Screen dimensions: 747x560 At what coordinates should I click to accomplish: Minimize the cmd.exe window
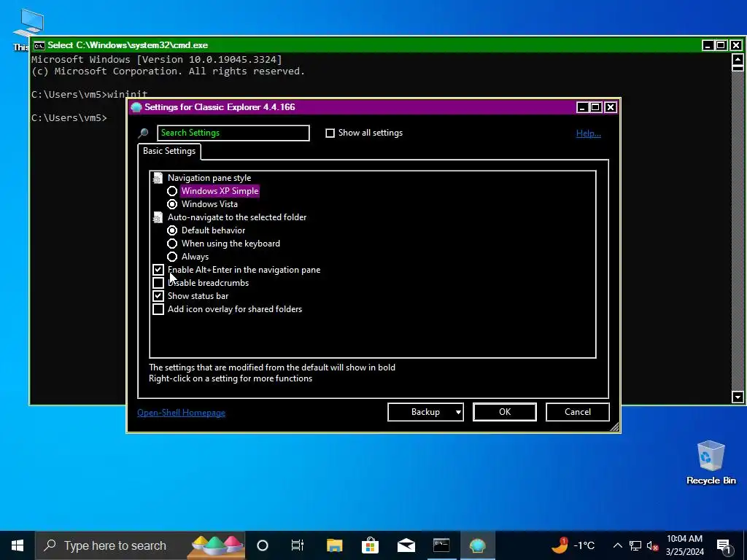click(708, 45)
